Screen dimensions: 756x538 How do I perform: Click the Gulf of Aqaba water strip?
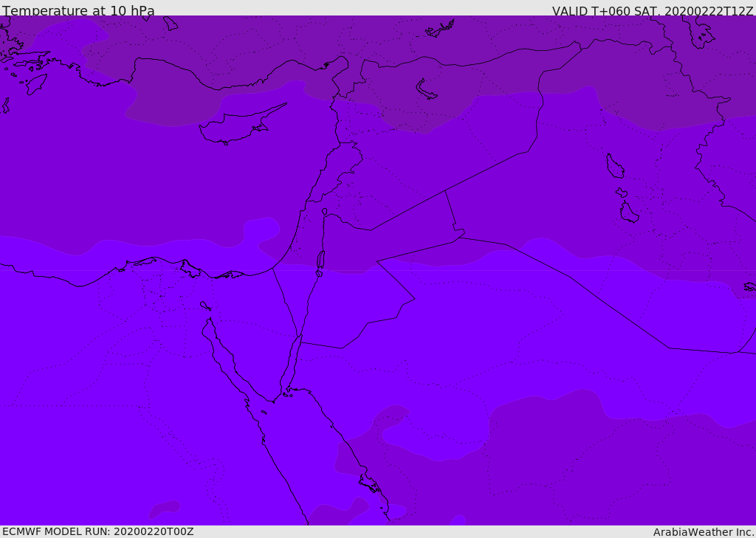click(293, 362)
